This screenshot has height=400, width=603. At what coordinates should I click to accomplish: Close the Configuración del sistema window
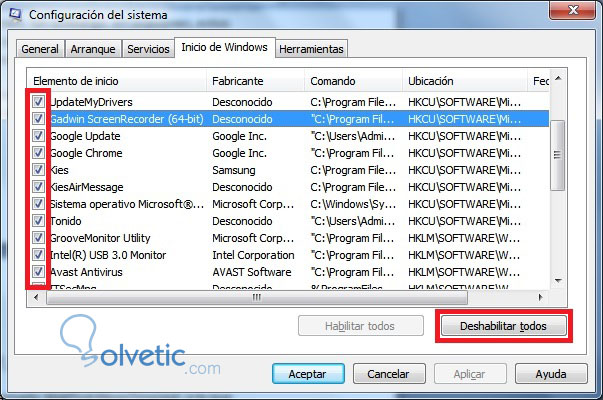coord(573,10)
